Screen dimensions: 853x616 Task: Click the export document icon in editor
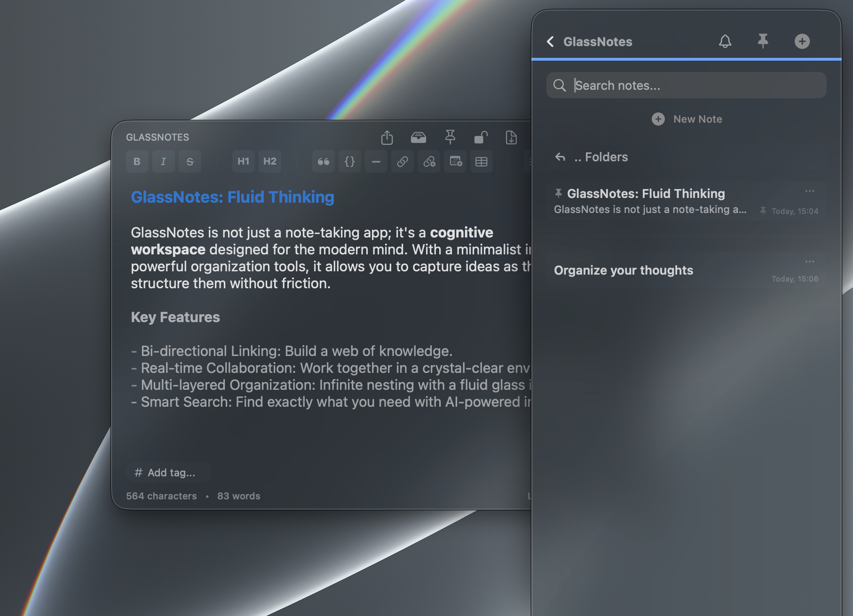(x=511, y=137)
